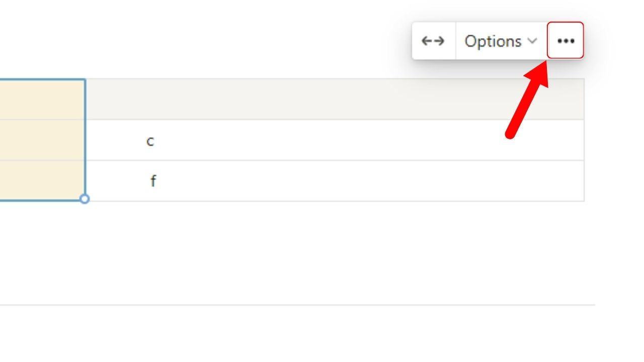Click the middle cell of the selected yellow column
The width and height of the screenshot is (644, 362).
point(43,141)
